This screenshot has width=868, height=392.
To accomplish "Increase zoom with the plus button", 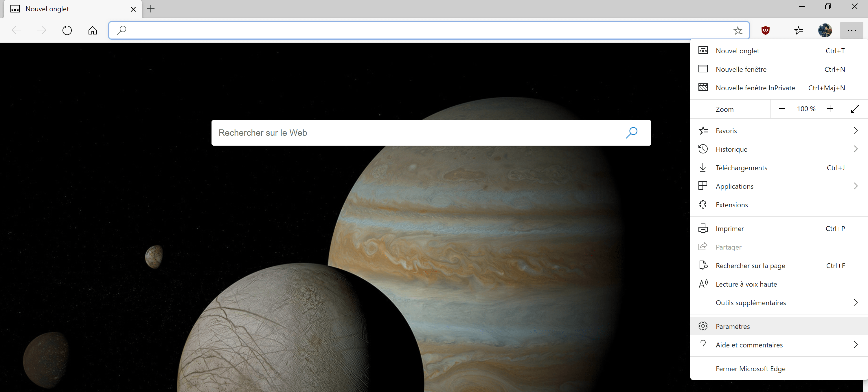I will coord(830,109).
